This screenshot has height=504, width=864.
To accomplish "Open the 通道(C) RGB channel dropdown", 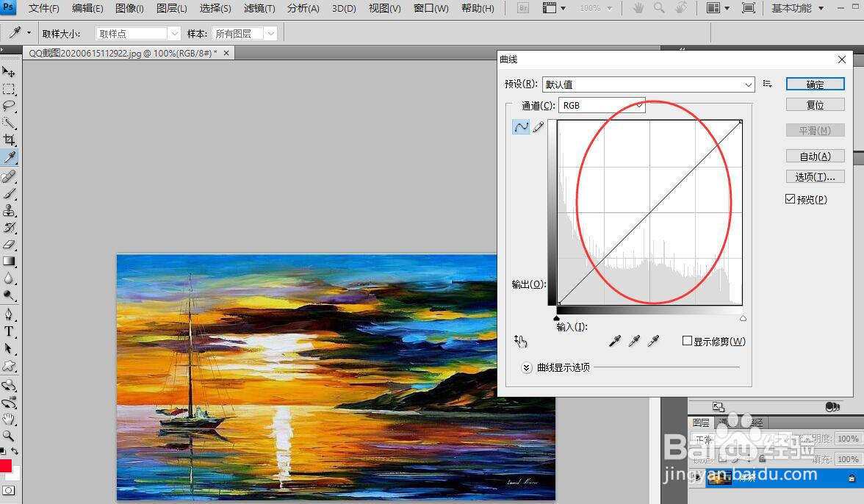I will click(602, 105).
